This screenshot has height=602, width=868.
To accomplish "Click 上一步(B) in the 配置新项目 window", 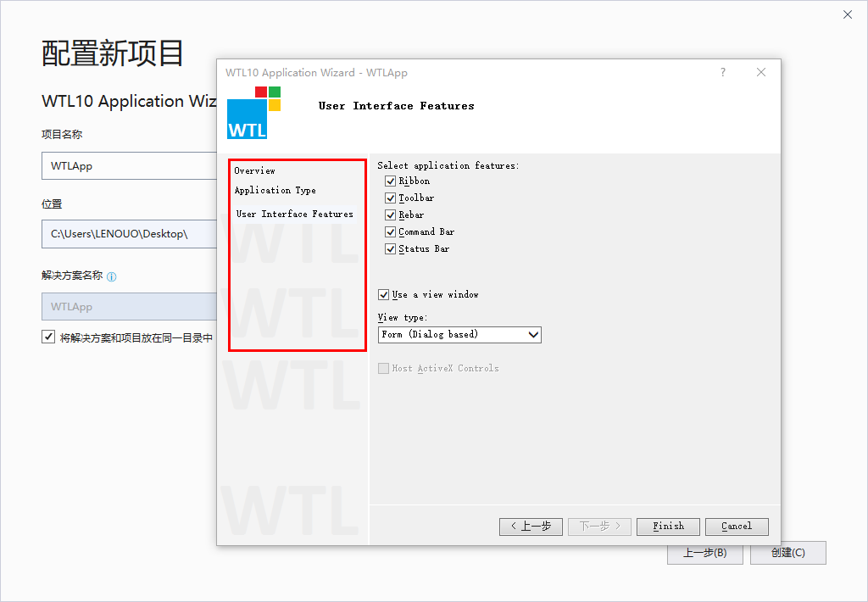I will pyautogui.click(x=704, y=554).
